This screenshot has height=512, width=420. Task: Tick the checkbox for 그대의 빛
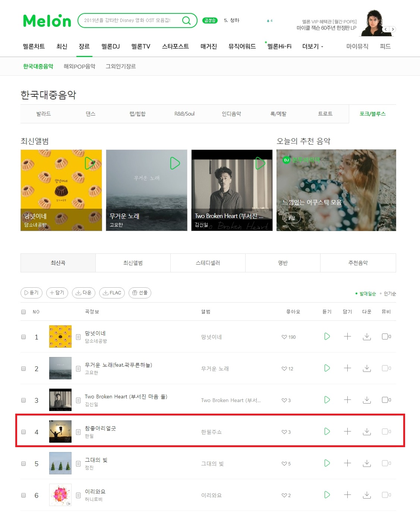[23, 464]
